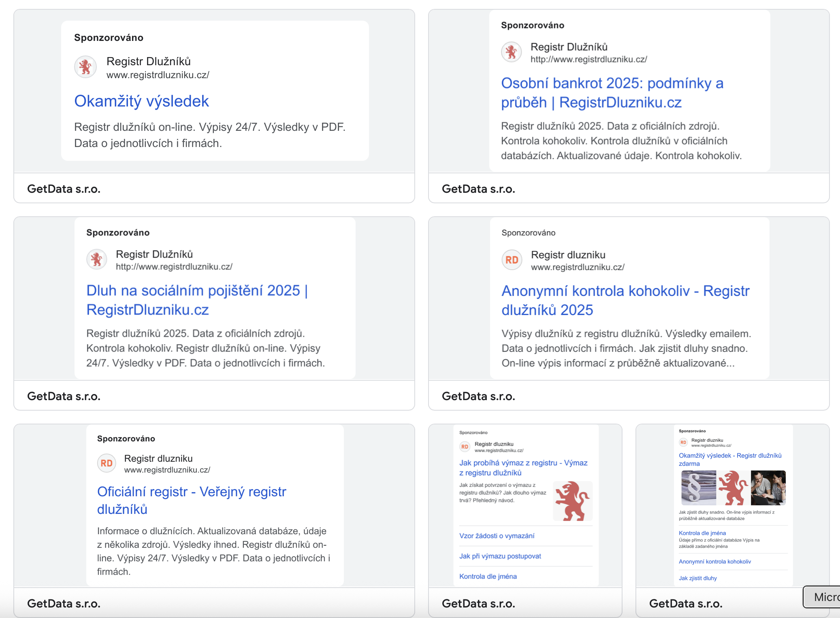This screenshot has height=618, width=840.
Task: Click Sponzorováno label in Osobní bankrot ad
Action: [x=532, y=25]
